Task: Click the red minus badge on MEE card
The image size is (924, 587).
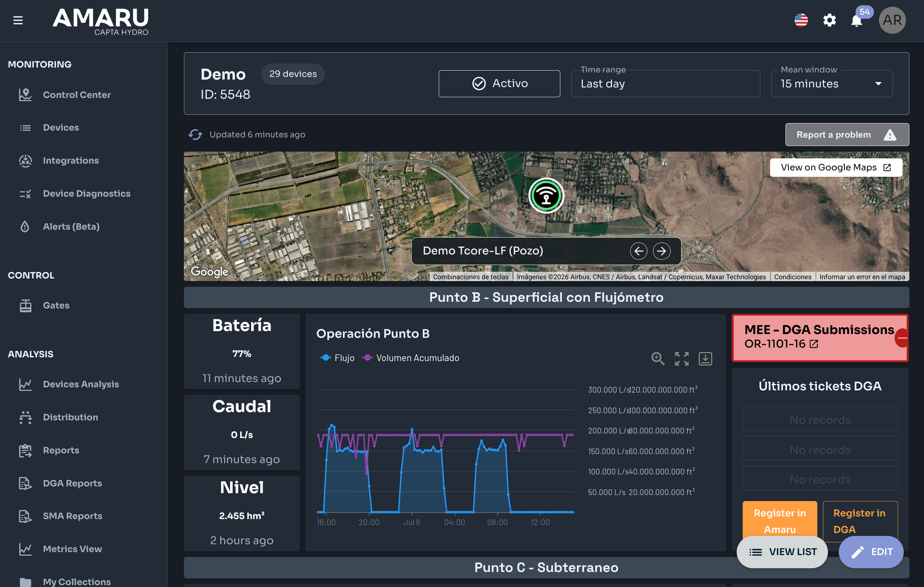Action: pos(902,338)
